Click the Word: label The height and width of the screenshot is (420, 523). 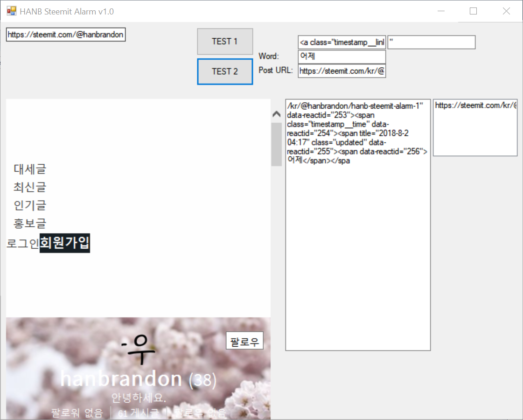tap(269, 56)
